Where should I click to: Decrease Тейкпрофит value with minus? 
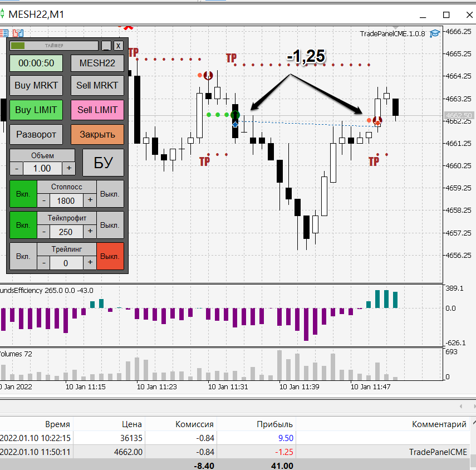pyautogui.click(x=44, y=232)
